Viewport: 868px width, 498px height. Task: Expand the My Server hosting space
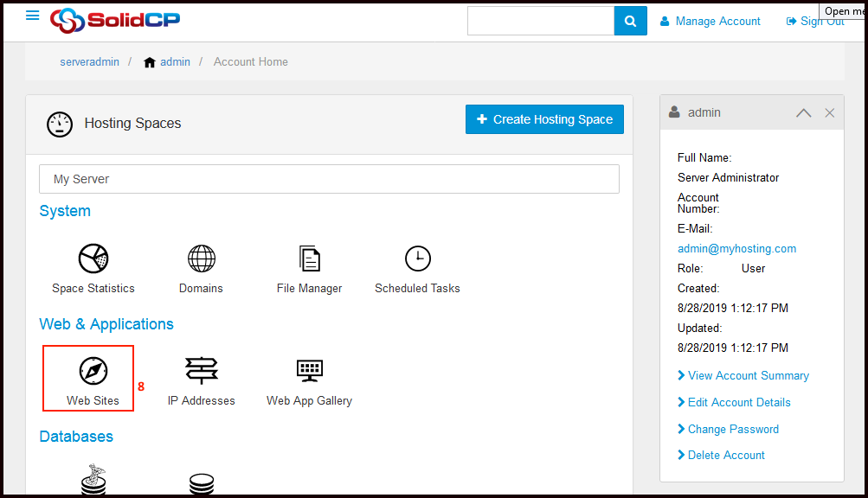tap(329, 179)
